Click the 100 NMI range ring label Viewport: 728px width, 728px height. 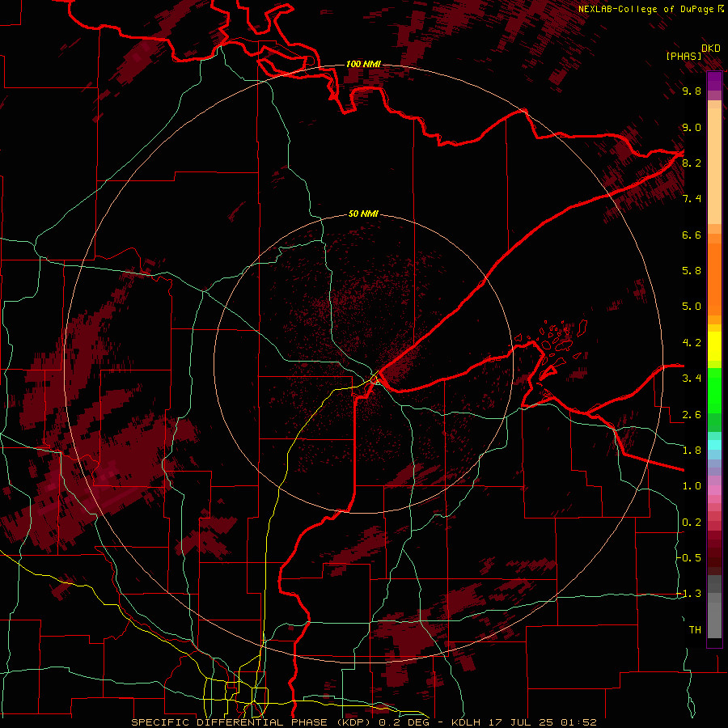click(x=363, y=64)
